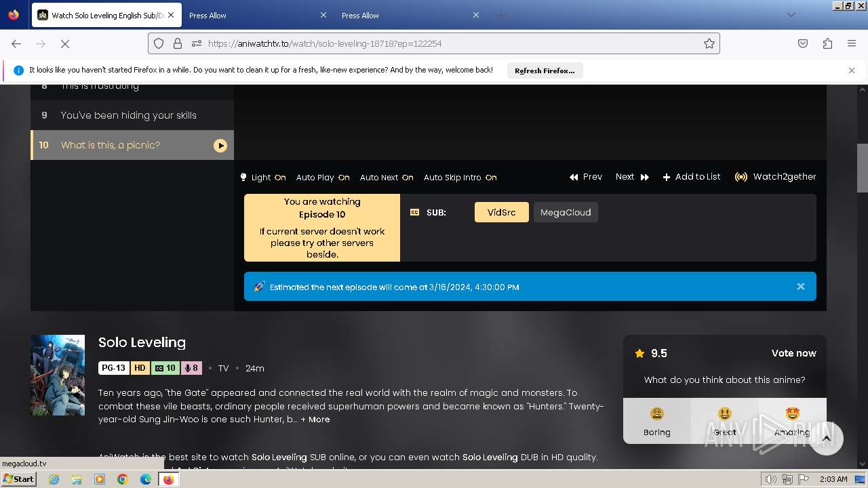Open the Pocket save icon
The image size is (868, 488).
point(803,43)
